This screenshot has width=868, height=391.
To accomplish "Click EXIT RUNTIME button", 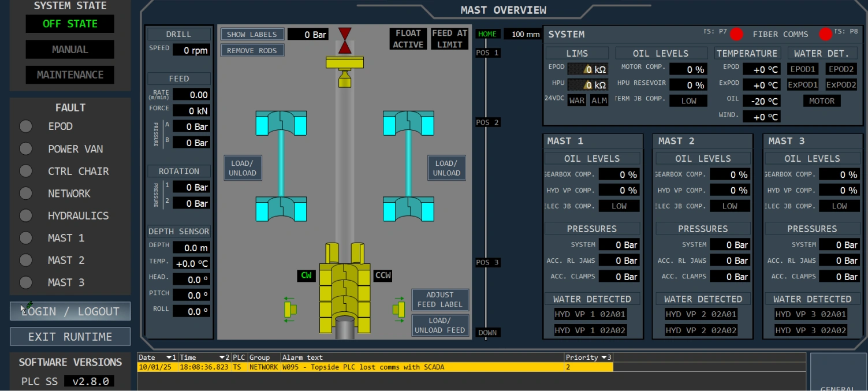I will coord(70,337).
